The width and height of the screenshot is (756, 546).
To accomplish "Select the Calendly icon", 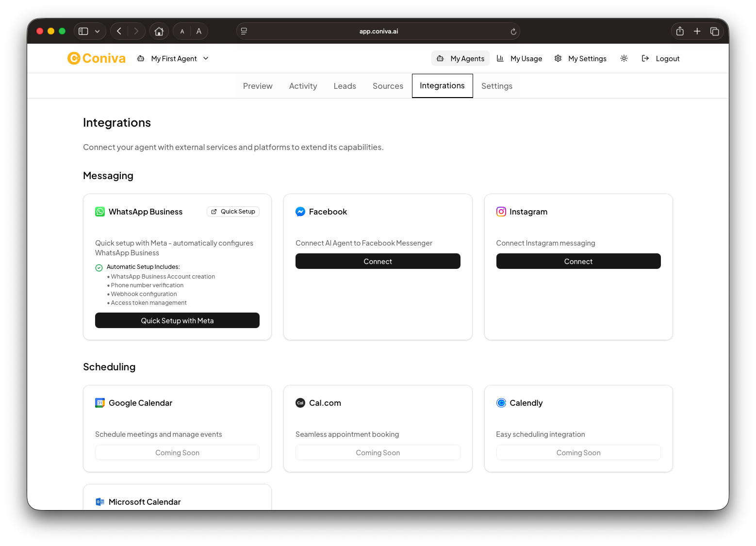I will point(501,402).
